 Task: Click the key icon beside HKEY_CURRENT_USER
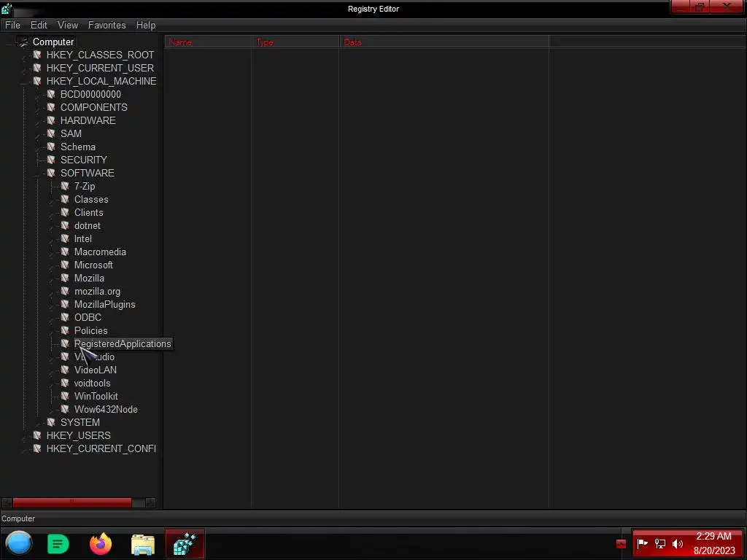(x=37, y=68)
